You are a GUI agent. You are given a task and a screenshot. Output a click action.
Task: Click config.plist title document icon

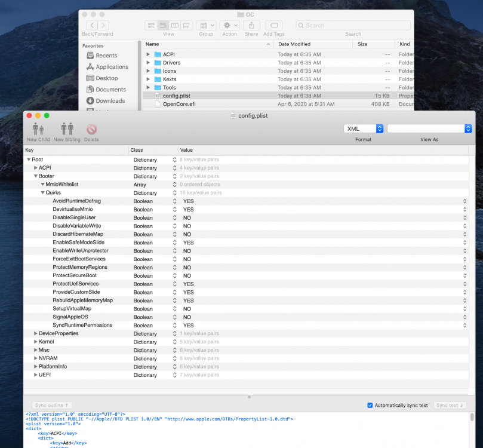pos(233,115)
